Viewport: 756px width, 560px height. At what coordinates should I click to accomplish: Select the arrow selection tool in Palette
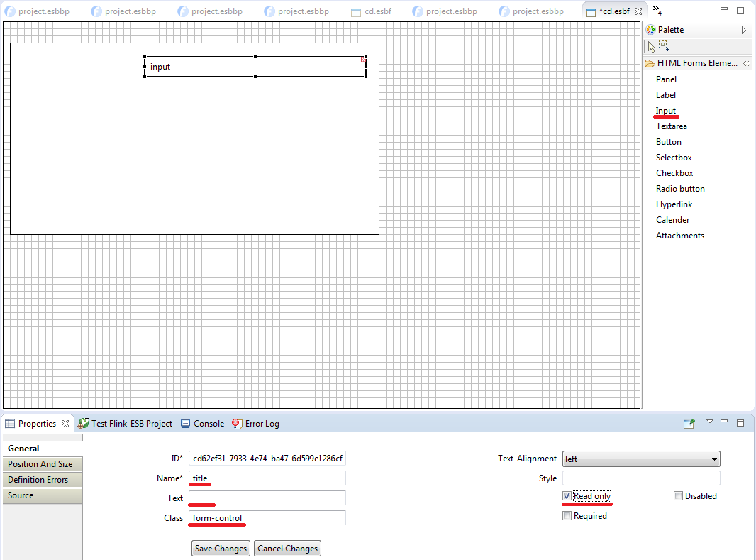pos(651,46)
